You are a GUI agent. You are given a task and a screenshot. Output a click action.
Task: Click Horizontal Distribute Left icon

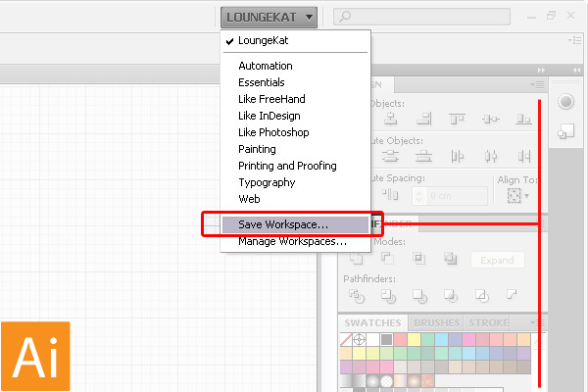tap(457, 156)
